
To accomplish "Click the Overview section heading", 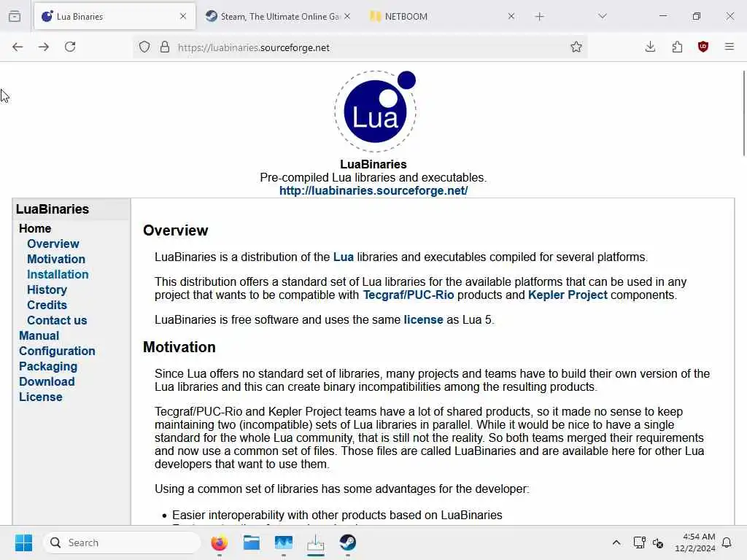I will [175, 230].
